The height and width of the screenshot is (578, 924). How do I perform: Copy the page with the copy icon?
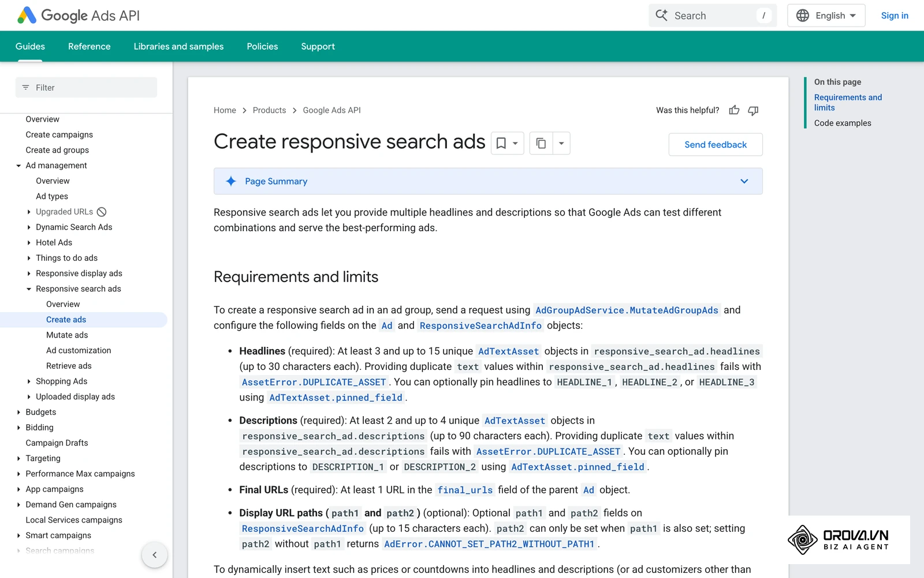(541, 143)
